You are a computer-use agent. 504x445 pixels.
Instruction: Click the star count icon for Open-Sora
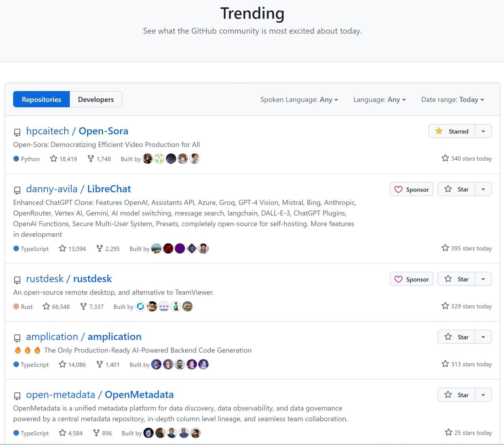coord(54,159)
